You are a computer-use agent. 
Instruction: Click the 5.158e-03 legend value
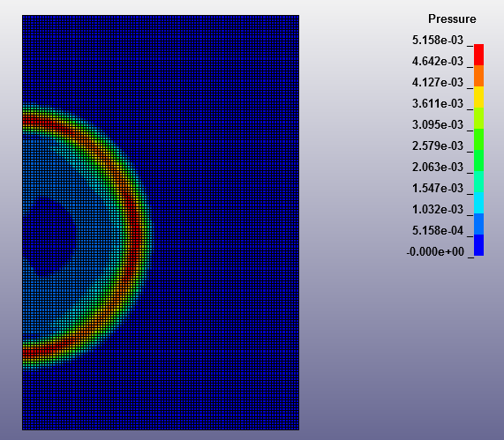tap(438, 41)
